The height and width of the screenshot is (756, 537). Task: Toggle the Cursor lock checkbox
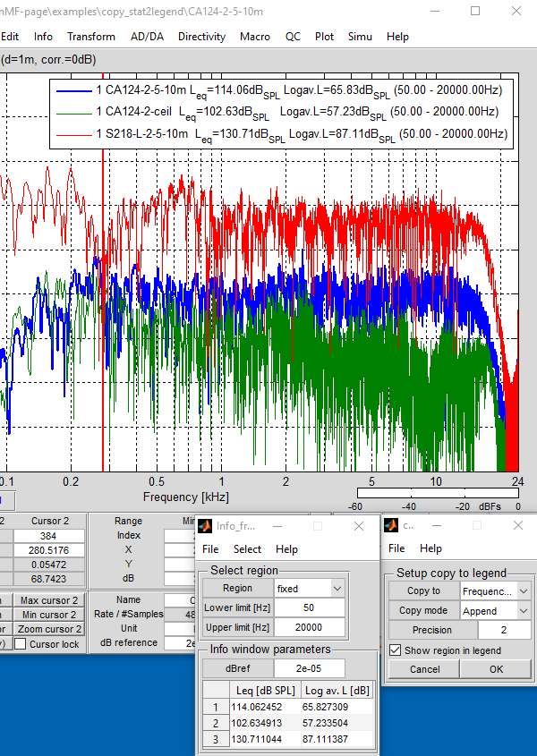coord(21,644)
